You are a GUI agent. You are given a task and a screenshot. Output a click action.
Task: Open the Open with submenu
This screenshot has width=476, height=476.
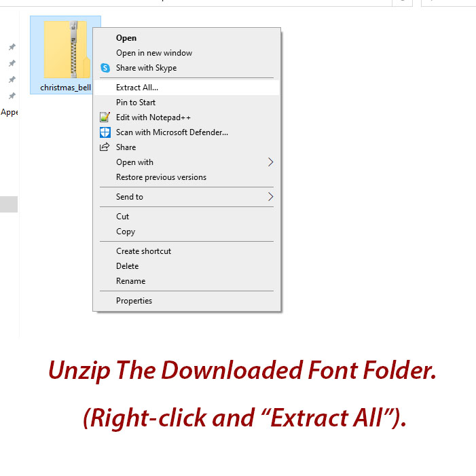187,162
